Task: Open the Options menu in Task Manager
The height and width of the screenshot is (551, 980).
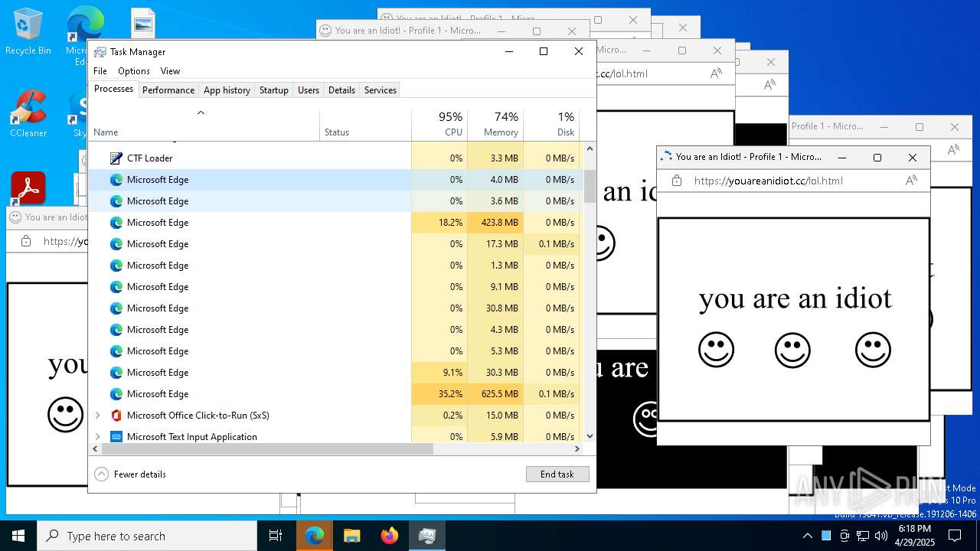Action: point(134,71)
